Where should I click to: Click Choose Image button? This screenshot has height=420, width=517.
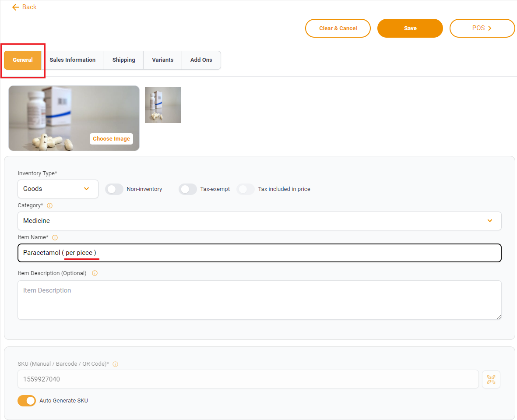[112, 139]
